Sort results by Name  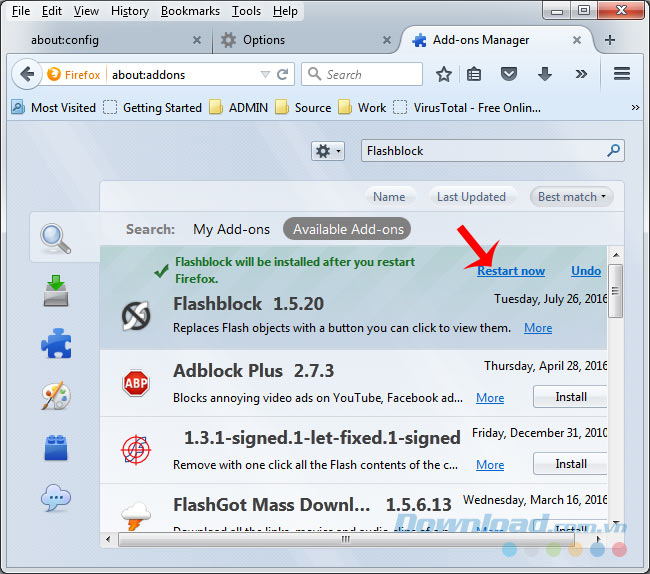(x=389, y=197)
